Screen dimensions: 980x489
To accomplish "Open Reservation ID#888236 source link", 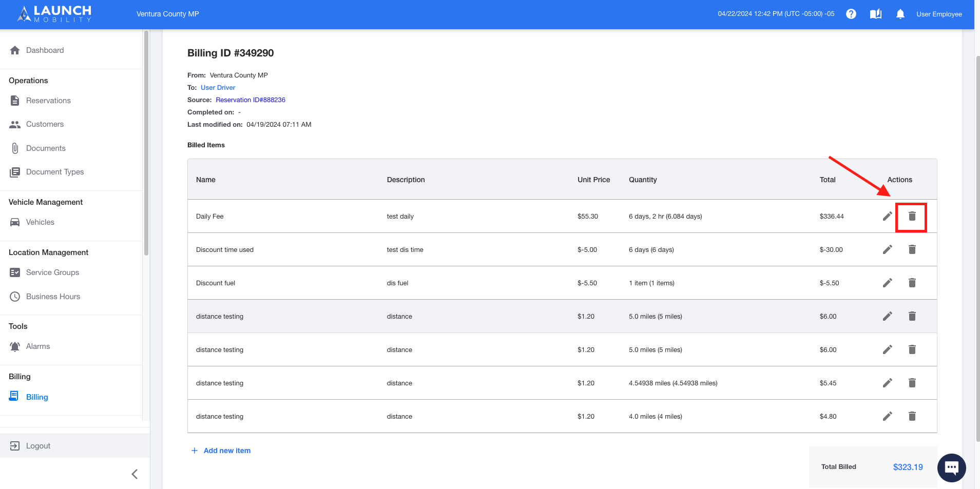I will click(251, 100).
